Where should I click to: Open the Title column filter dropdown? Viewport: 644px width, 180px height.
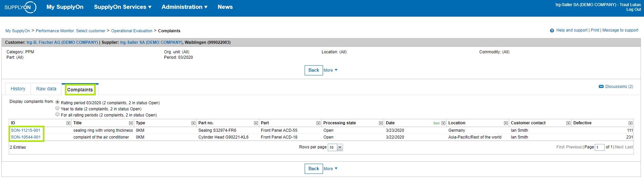coord(131,123)
